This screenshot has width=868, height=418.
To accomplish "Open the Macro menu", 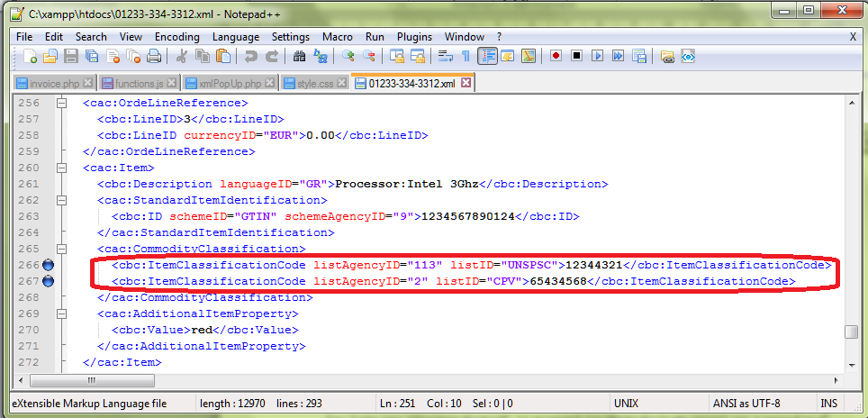I will [337, 37].
